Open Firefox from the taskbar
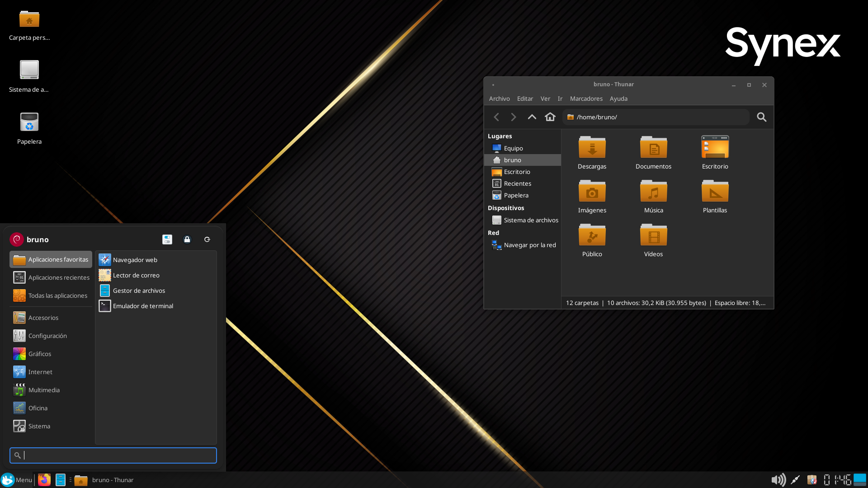The height and width of the screenshot is (488, 868). 44,480
